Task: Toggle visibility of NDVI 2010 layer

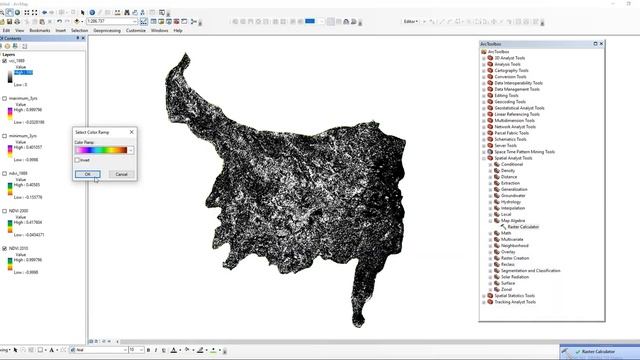Action: (x=4, y=248)
